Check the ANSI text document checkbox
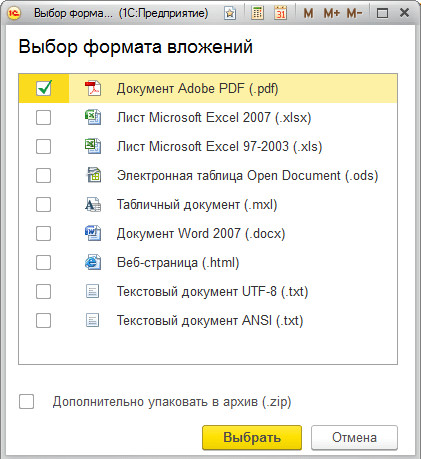The height and width of the screenshot is (459, 421). click(x=43, y=321)
